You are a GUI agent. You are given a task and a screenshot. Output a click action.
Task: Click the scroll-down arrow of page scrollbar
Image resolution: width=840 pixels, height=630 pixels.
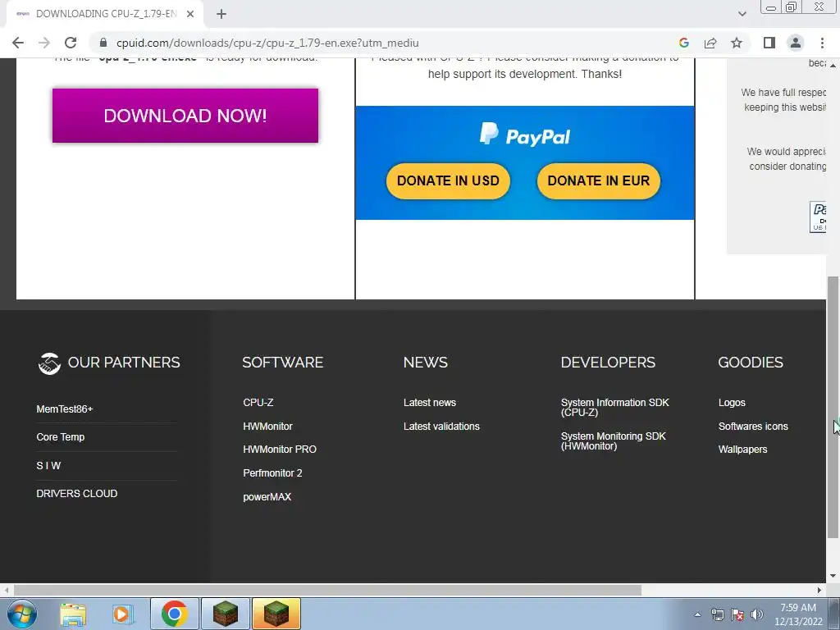tap(833, 576)
